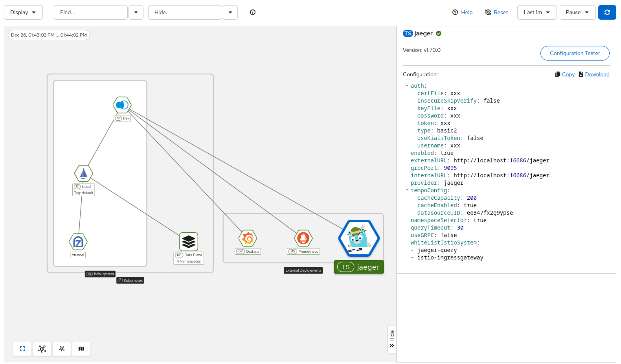Collapse the tempoConfig section

pyautogui.click(x=407, y=190)
